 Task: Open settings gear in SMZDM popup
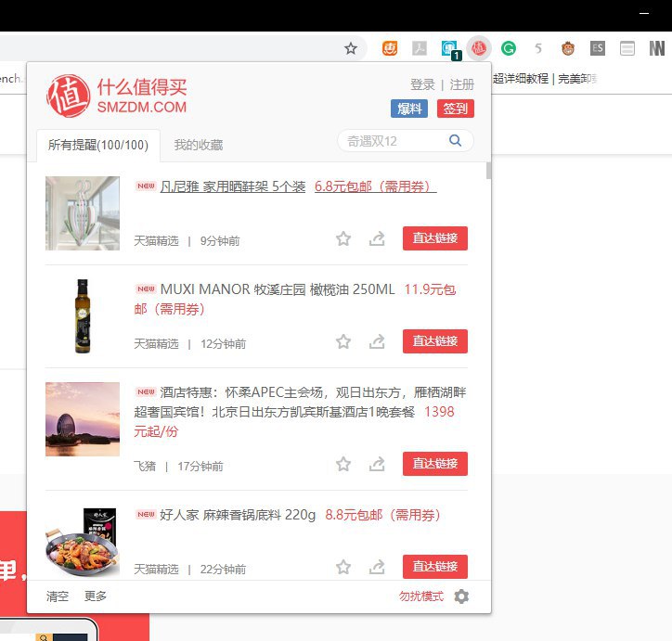[x=461, y=596]
